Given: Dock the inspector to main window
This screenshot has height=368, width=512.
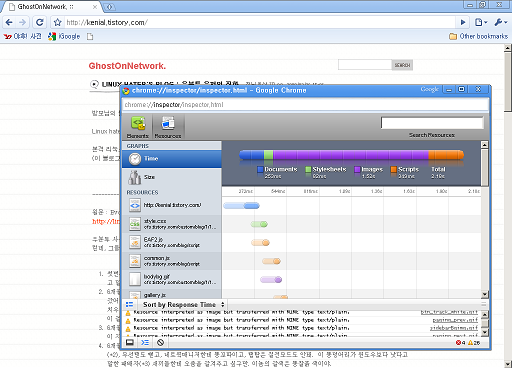Looking at the screenshot, I should pyautogui.click(x=130, y=342).
